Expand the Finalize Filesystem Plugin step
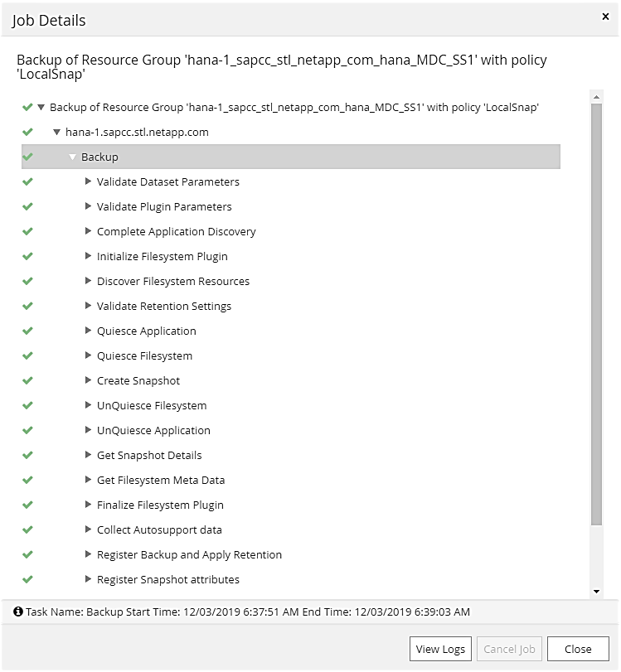 [x=89, y=505]
